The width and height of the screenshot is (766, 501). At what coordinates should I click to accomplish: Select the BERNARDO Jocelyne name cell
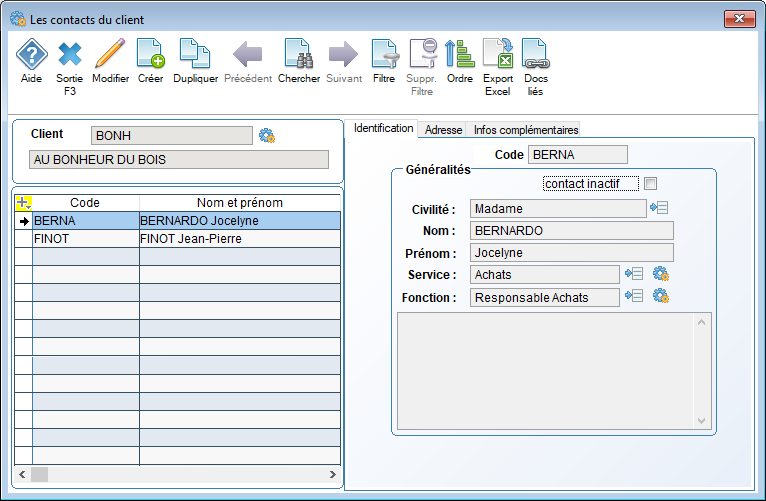(x=240, y=221)
